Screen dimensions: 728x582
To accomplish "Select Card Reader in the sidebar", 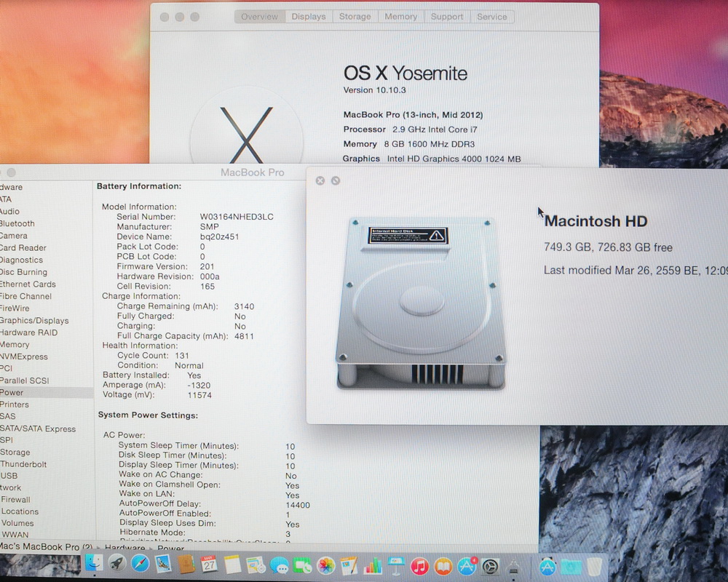I will coord(23,248).
